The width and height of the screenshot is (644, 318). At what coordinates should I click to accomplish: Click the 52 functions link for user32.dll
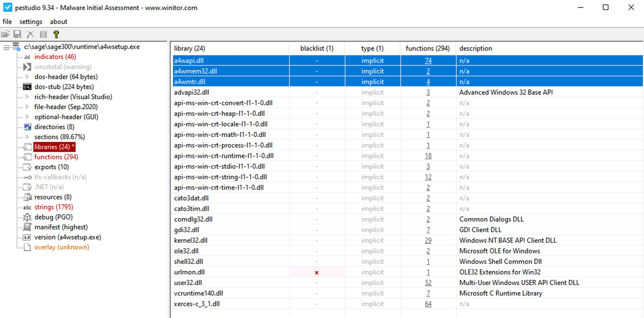click(428, 283)
